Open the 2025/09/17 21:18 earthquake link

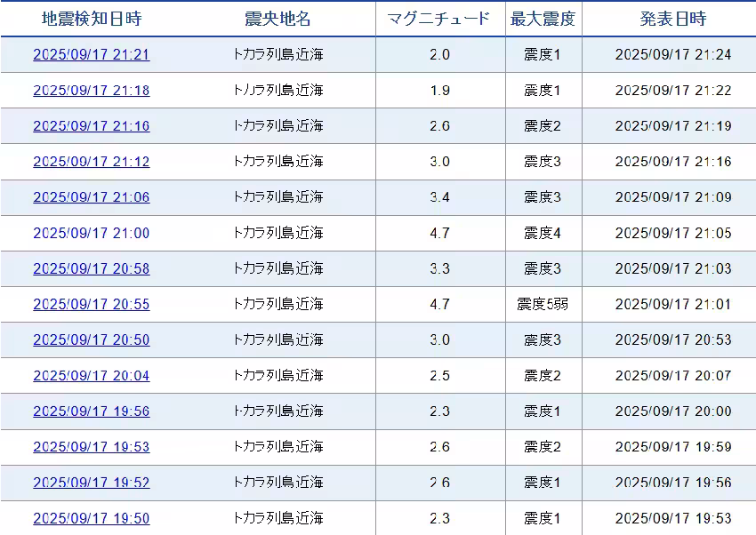click(x=91, y=91)
